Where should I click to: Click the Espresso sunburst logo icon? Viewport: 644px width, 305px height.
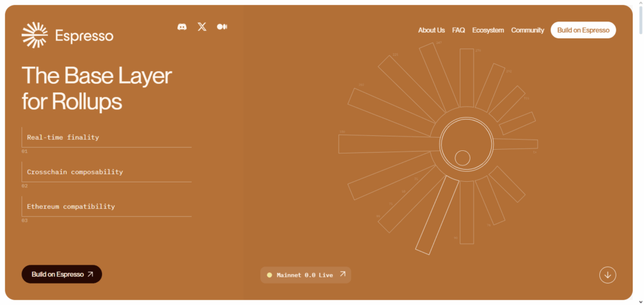[x=35, y=35]
